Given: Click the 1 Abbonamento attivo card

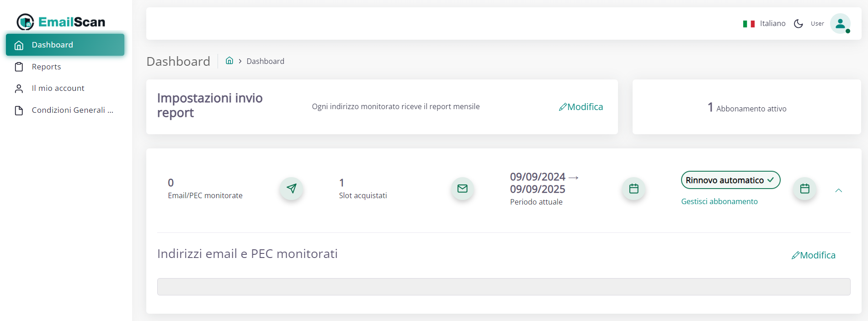Looking at the screenshot, I should [746, 107].
